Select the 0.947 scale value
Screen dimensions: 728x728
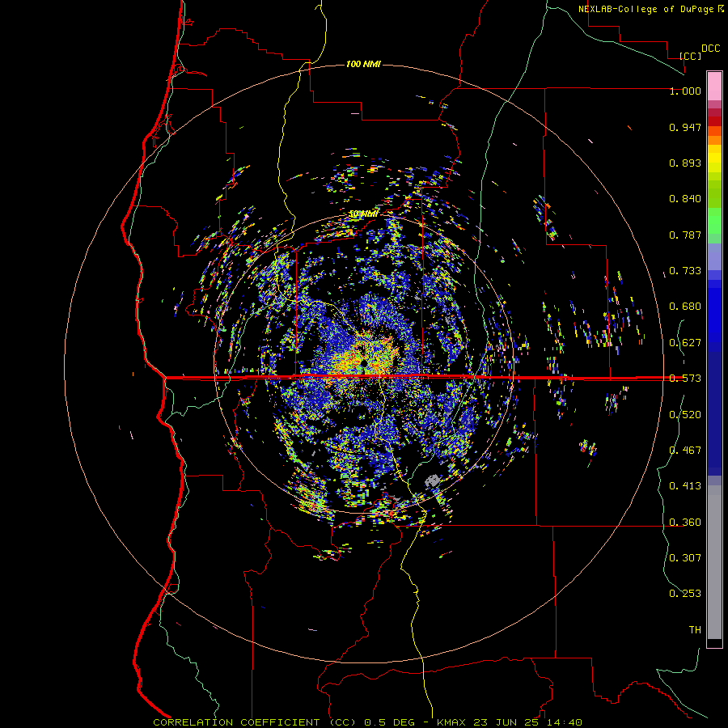tap(685, 127)
